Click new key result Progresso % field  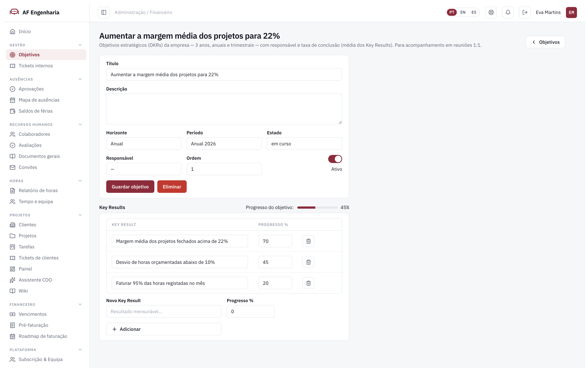click(x=250, y=312)
